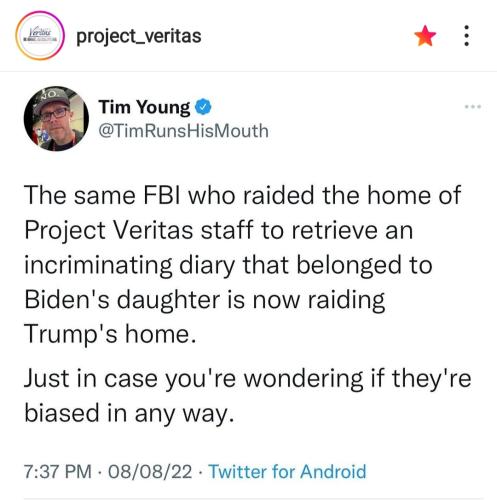This screenshot has width=497, height=500.
Task: Tap the 'incriminating diary' text line
Action: pyautogui.click(x=228, y=265)
